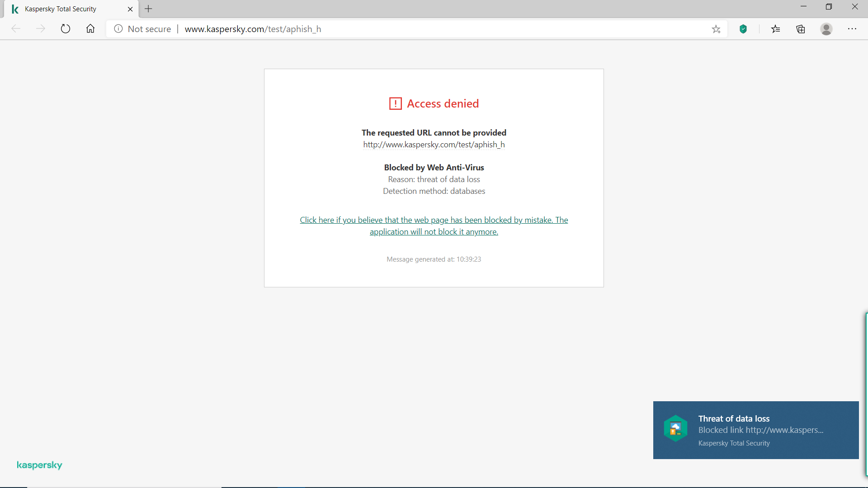
Task: Open the Collections toolbar icon
Action: pyautogui.click(x=801, y=29)
